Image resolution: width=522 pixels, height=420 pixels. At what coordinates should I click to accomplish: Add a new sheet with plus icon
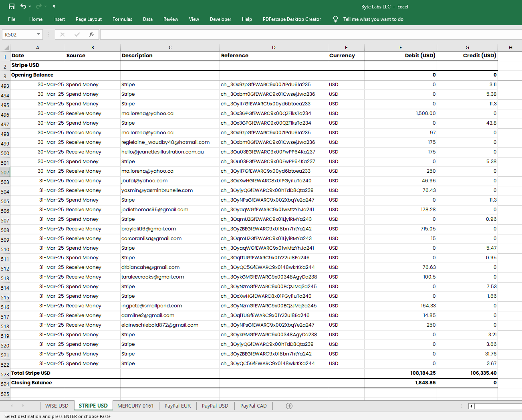pyautogui.click(x=289, y=406)
